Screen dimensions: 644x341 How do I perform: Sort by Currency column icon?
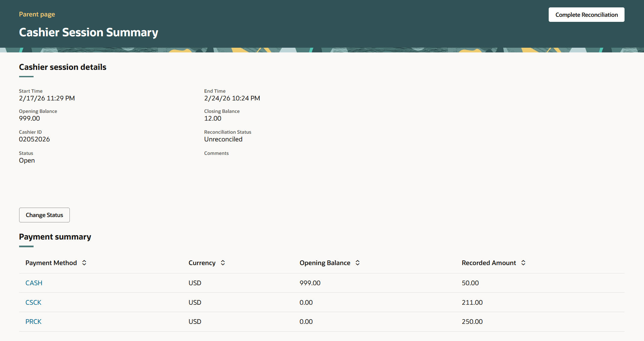pos(223,263)
